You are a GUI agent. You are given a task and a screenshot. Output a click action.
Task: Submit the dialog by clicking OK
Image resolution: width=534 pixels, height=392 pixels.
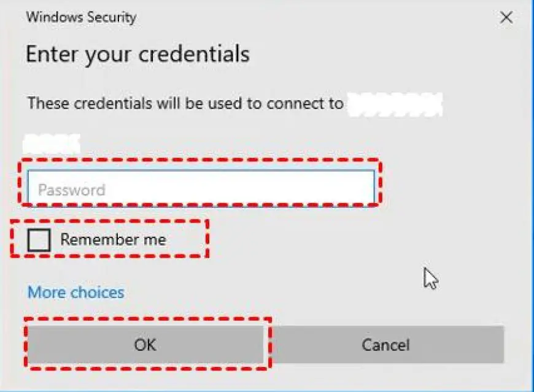coord(145,344)
